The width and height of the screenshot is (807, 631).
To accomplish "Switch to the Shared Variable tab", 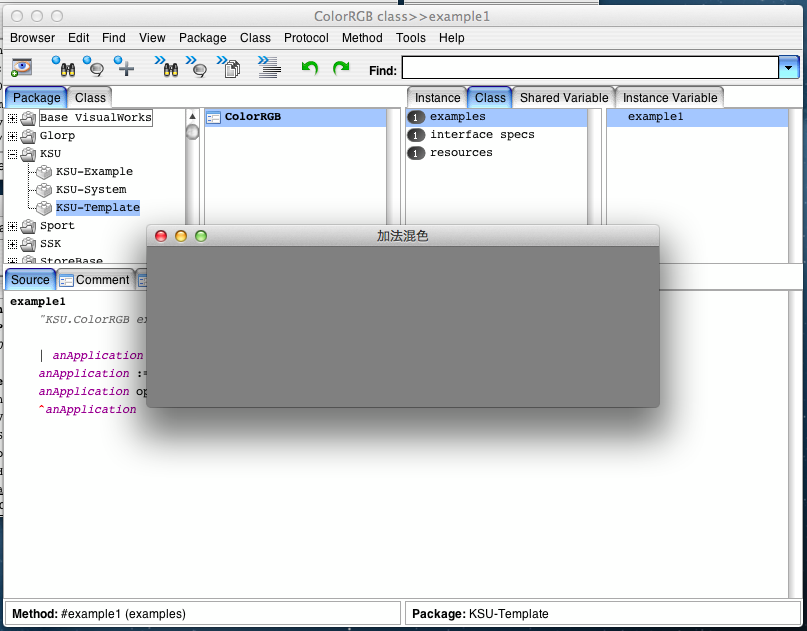I will (563, 98).
